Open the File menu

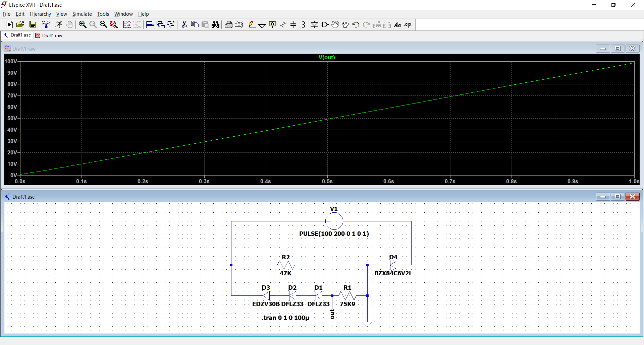click(6, 14)
